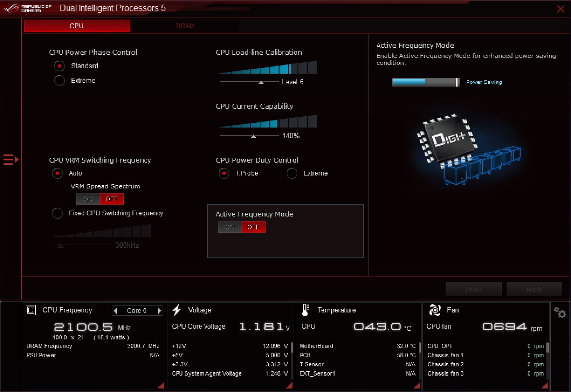Click the T Sensor row
The width and height of the screenshot is (571, 392).
[358, 364]
